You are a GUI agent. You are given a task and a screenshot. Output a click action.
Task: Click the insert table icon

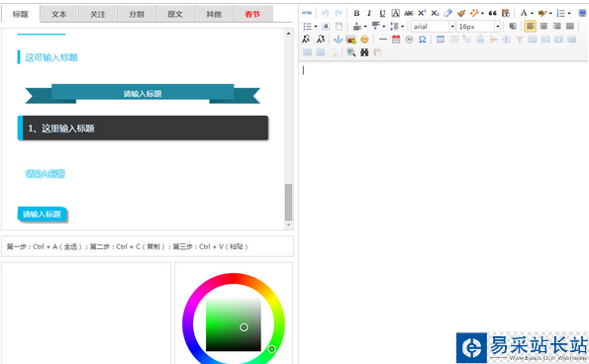tap(441, 40)
